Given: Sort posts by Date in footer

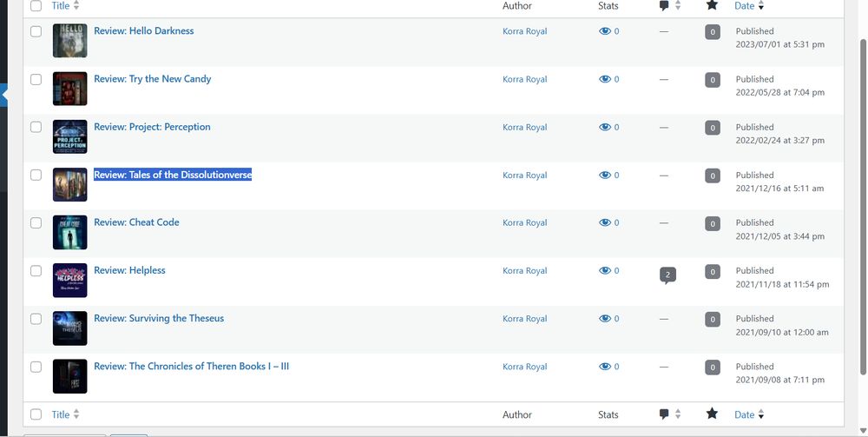Looking at the screenshot, I should 749,414.
